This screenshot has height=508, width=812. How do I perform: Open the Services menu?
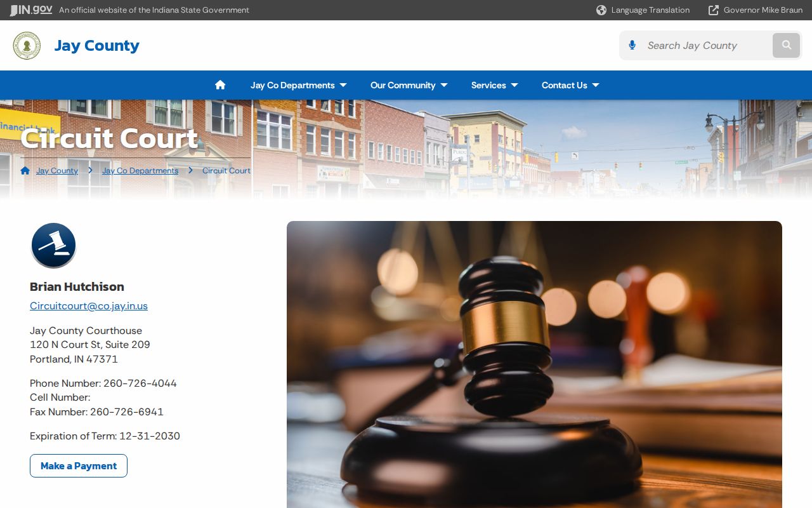(488, 85)
